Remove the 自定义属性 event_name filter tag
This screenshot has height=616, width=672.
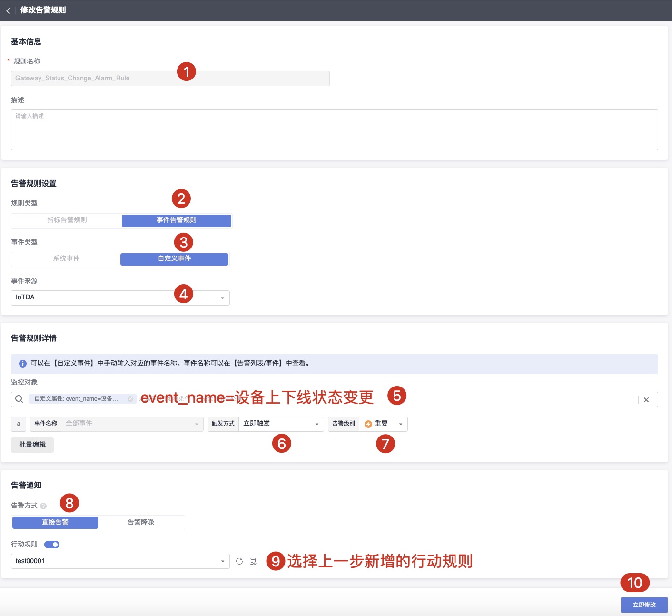click(x=130, y=399)
